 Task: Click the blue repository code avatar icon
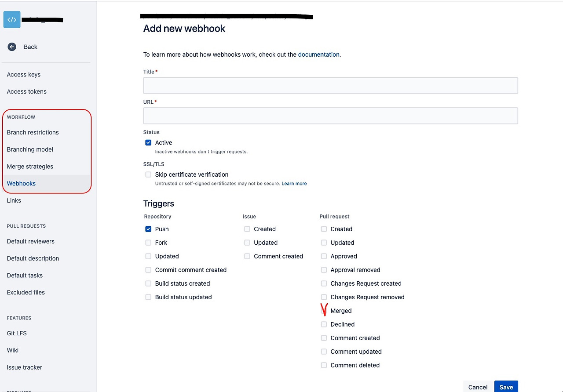click(x=11, y=19)
